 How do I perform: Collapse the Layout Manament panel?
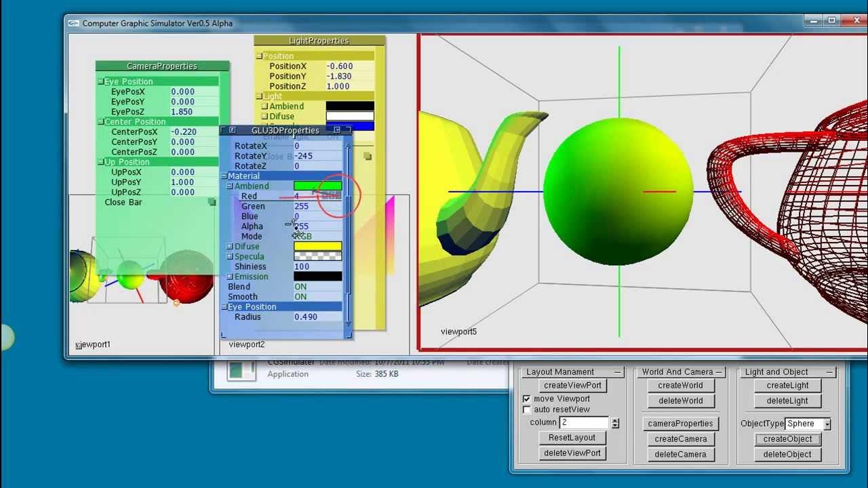tap(617, 372)
